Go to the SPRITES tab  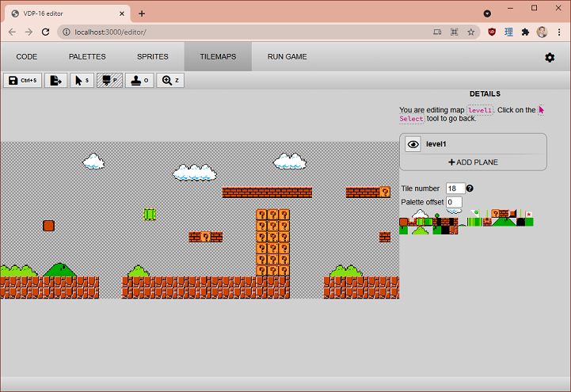tap(153, 57)
